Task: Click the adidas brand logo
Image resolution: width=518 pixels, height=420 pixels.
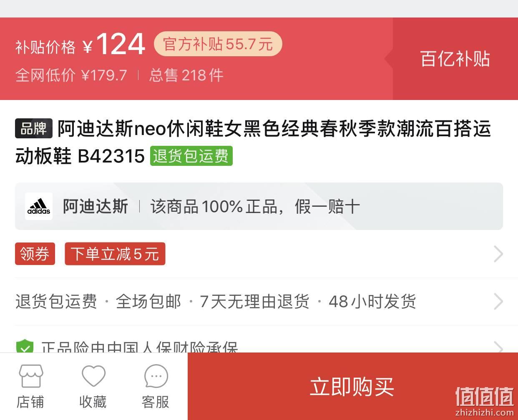Action: (x=39, y=206)
